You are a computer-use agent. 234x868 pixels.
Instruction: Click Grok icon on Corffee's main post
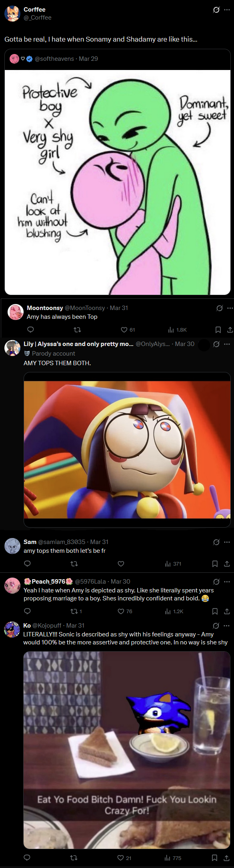[x=216, y=10]
